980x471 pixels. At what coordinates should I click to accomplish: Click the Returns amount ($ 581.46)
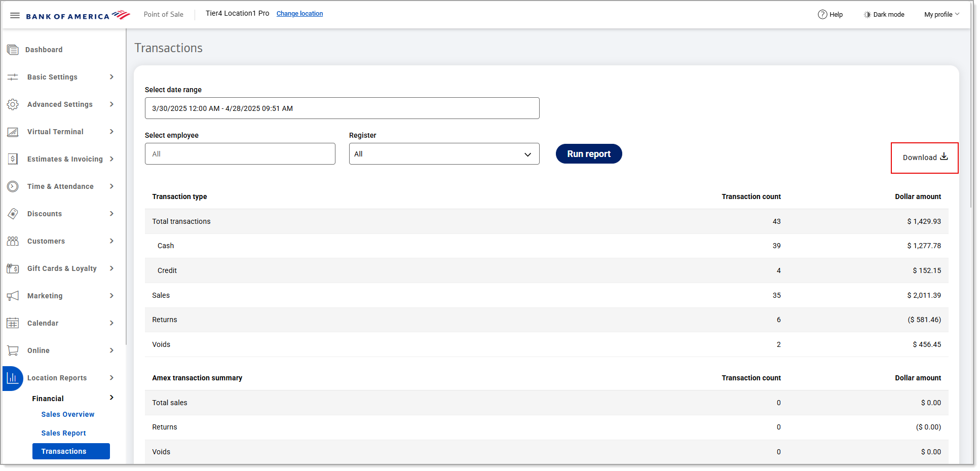[924, 320]
